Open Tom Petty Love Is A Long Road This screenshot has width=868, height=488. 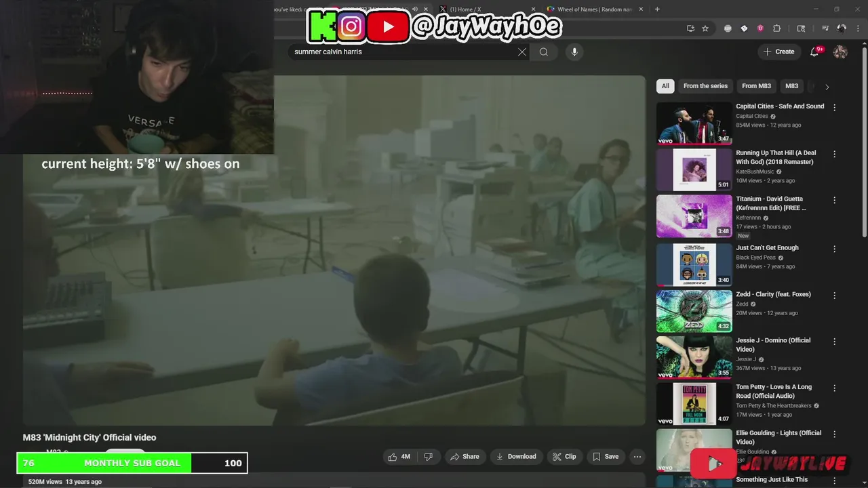[x=774, y=392]
